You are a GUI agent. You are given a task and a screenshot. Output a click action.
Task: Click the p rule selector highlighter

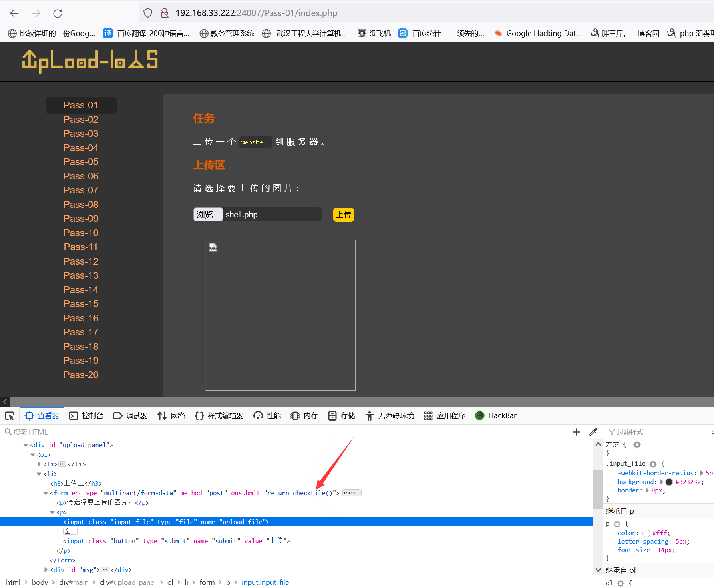pos(617,524)
